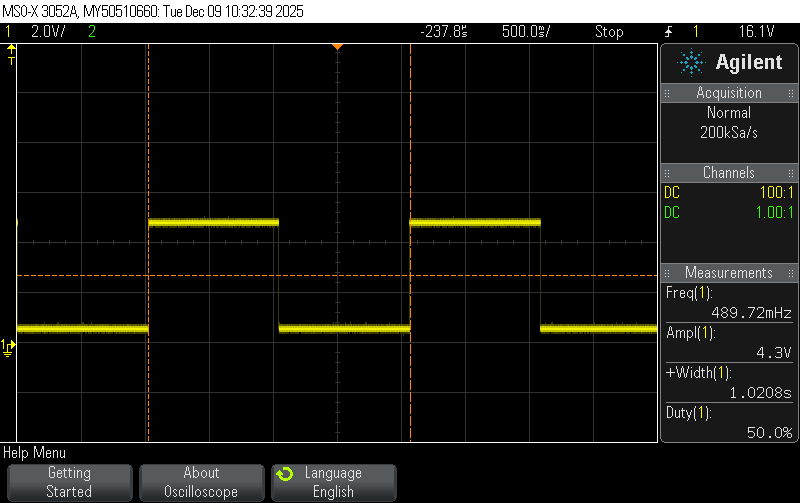The height and width of the screenshot is (503, 800).
Task: Select the orange trigger position triangle marker
Action: pos(337,47)
